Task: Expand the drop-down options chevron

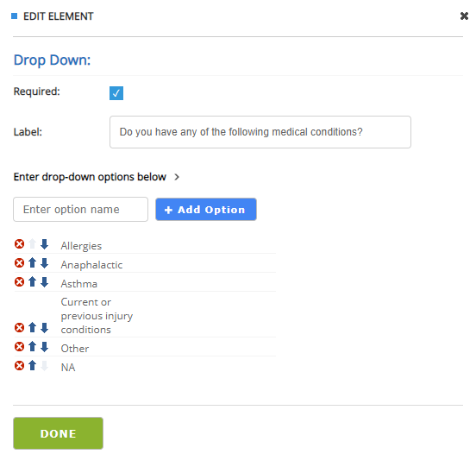Action: (x=177, y=177)
